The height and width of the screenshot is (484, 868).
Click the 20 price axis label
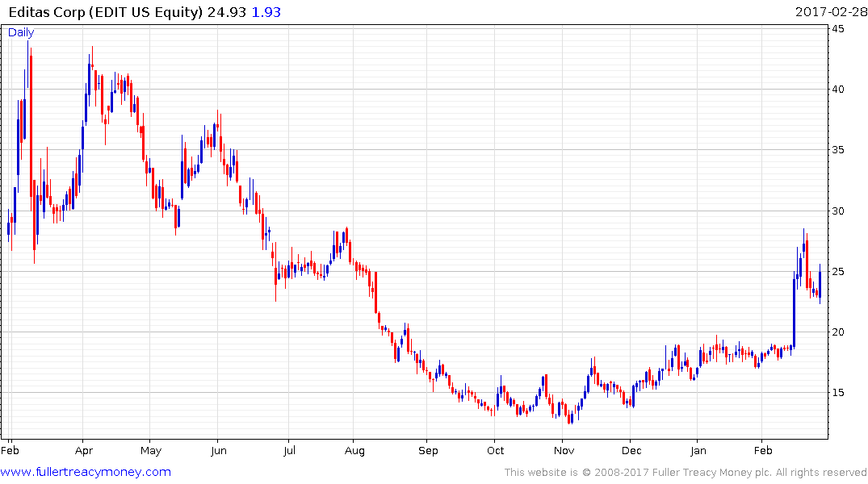click(838, 332)
